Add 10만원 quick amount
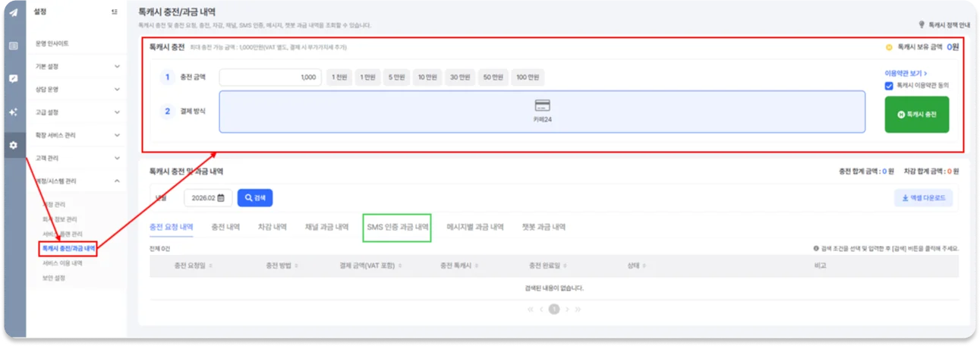This screenshot has width=980, height=346. [x=428, y=77]
